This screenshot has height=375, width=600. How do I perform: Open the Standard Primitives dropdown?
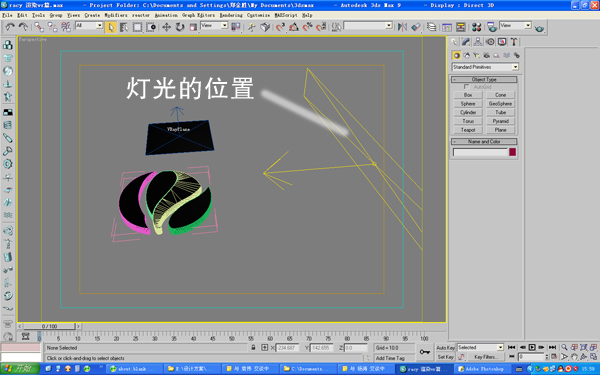point(485,67)
